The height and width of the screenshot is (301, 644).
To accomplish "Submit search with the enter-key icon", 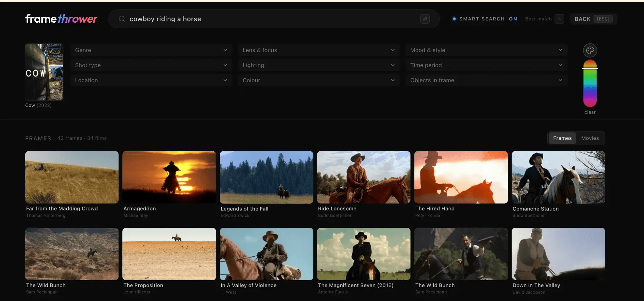I will tap(425, 19).
